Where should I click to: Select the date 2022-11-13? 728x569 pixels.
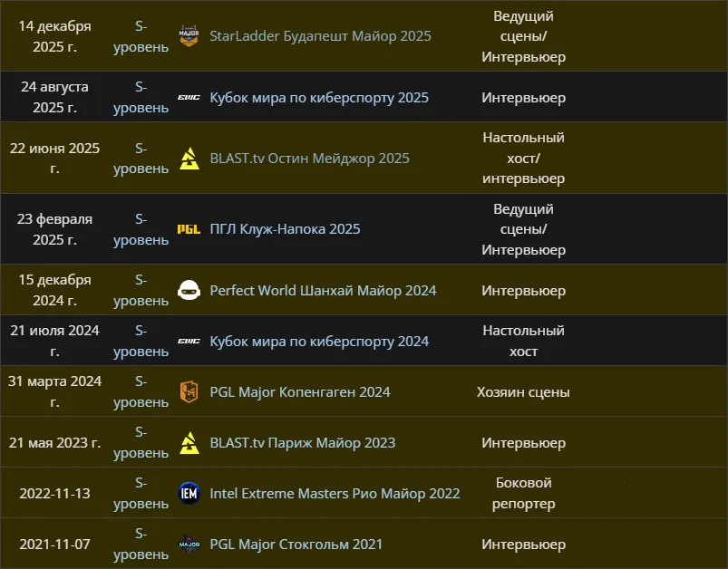click(54, 494)
